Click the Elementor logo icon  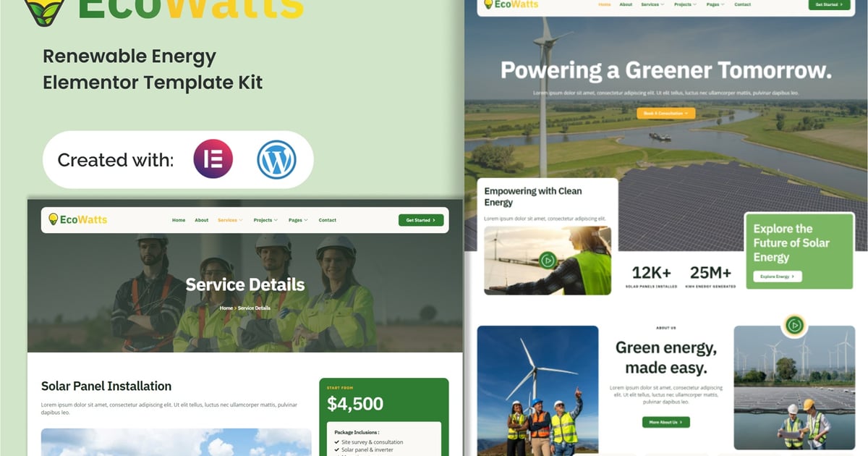[x=213, y=159]
